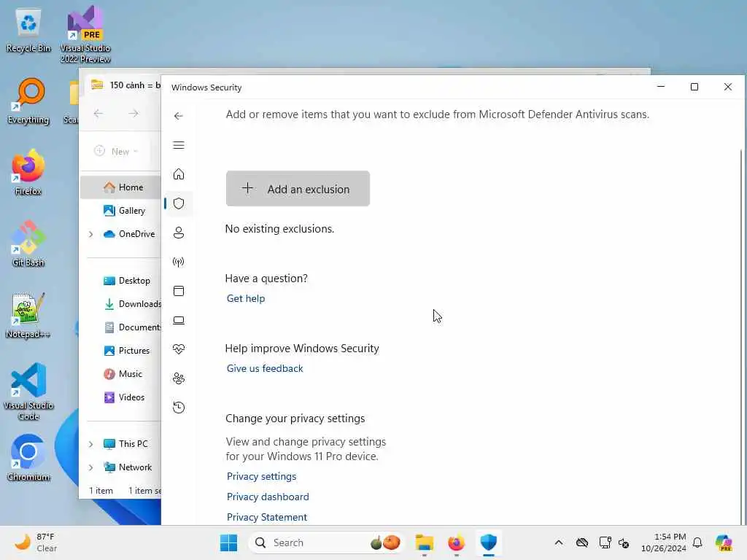Image resolution: width=747 pixels, height=560 pixels.
Task: Click Windows Security taskbar icon
Action: (488, 542)
